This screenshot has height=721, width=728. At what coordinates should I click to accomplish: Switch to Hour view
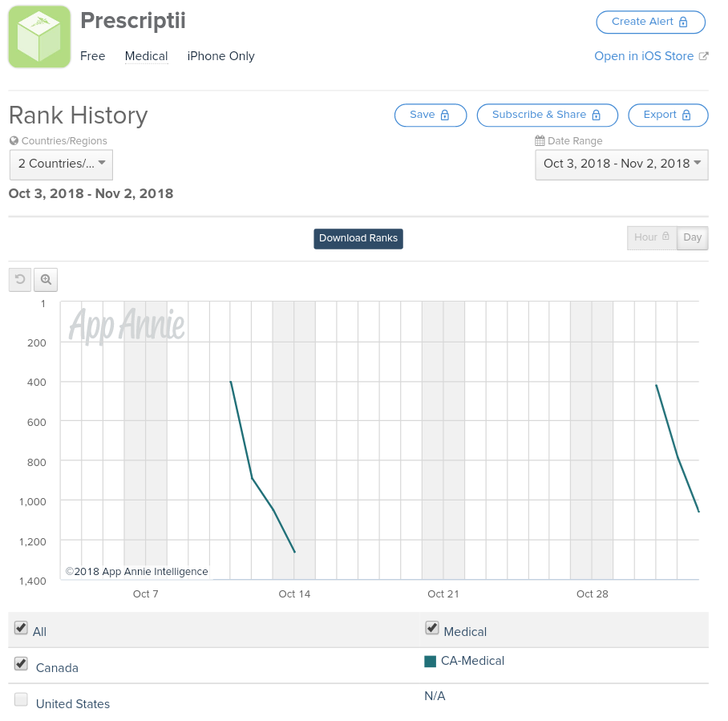652,238
